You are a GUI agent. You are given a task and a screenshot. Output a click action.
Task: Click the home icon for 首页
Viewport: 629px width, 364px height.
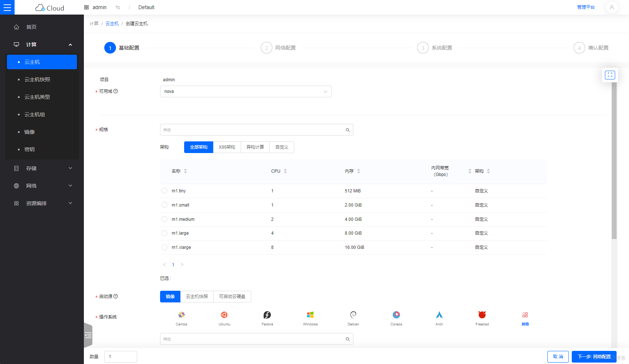pyautogui.click(x=16, y=27)
